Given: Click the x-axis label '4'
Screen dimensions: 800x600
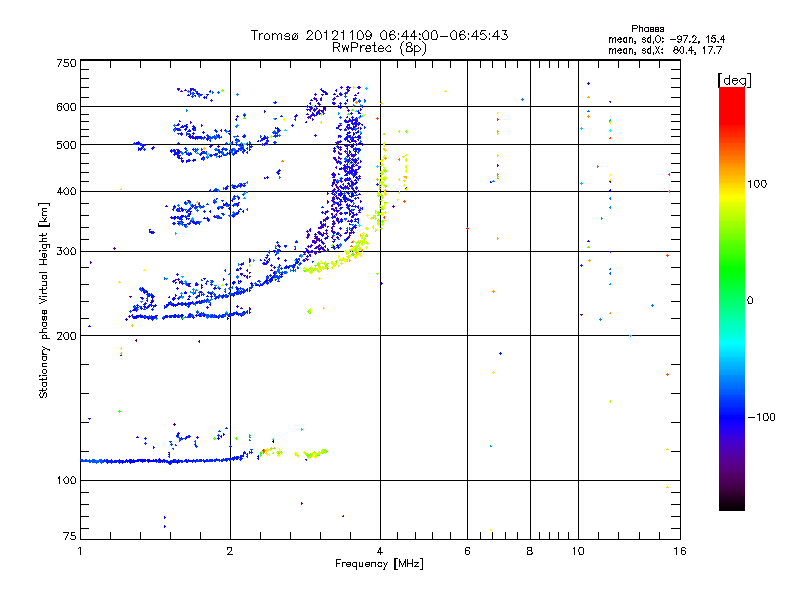Looking at the screenshot, I should [x=380, y=551].
